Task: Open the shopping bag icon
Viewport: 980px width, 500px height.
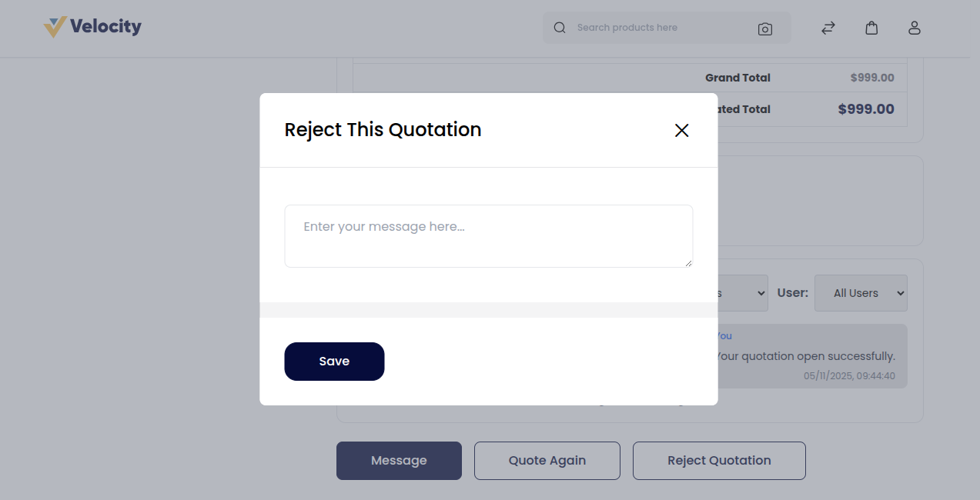Action: [x=871, y=27]
